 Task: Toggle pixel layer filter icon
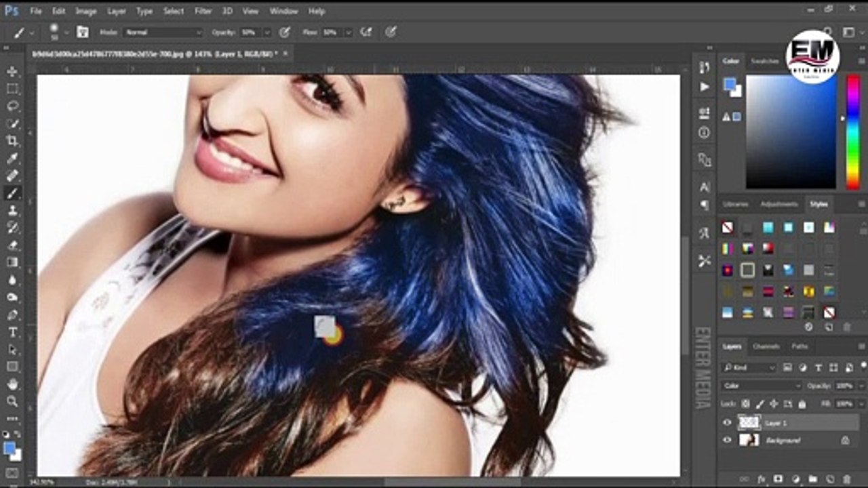point(787,367)
